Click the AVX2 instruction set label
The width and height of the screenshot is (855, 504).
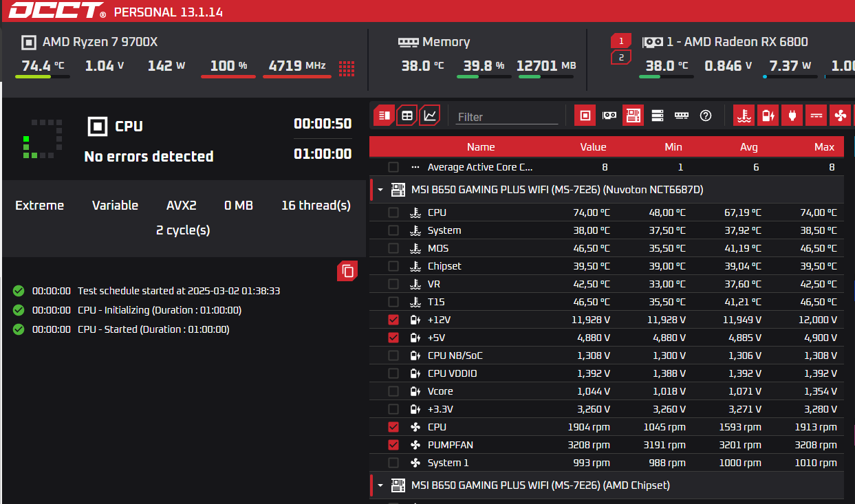click(x=182, y=206)
